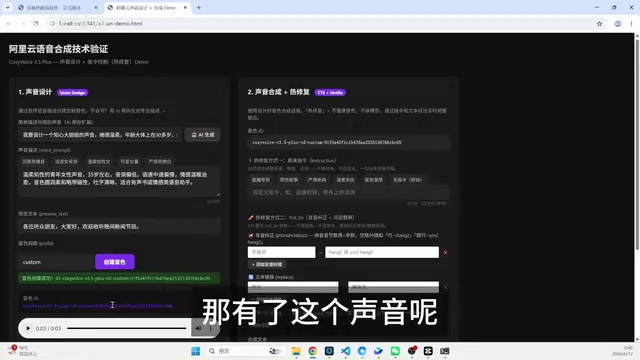Click the replace target-text input

click(x=393, y=287)
